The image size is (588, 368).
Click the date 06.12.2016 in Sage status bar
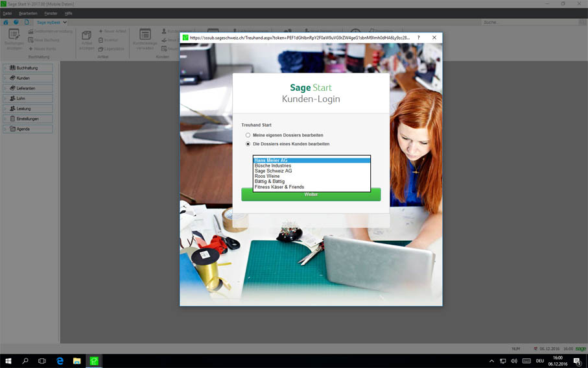point(550,349)
